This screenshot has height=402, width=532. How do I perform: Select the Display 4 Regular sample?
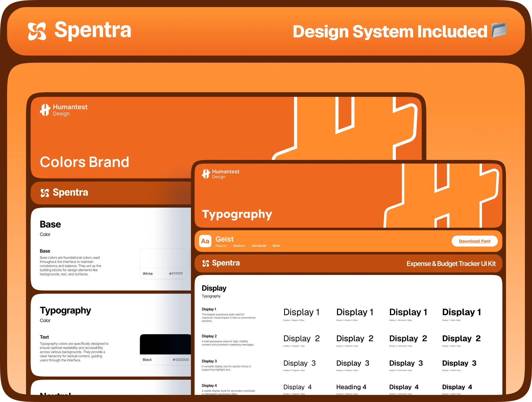(298, 387)
